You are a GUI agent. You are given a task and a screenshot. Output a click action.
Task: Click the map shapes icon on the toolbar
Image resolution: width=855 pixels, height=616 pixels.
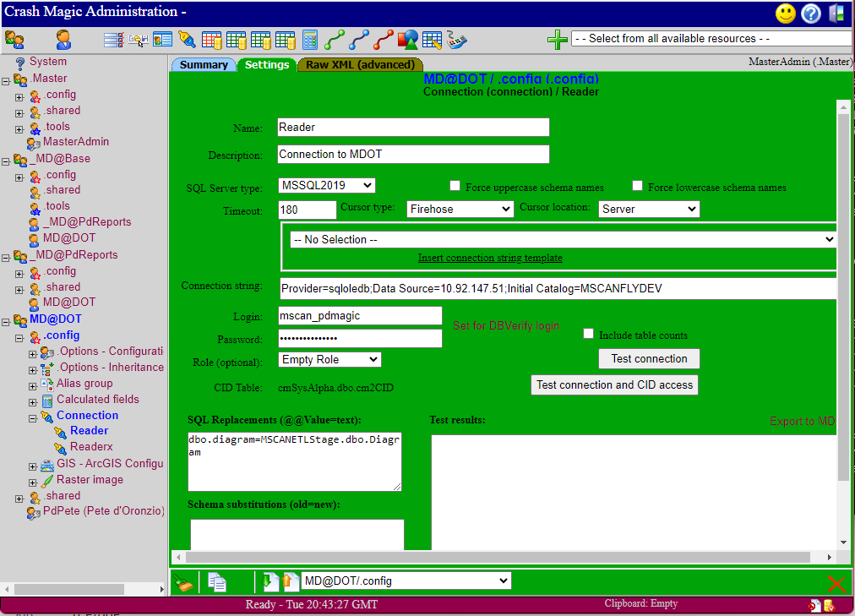pos(408,39)
